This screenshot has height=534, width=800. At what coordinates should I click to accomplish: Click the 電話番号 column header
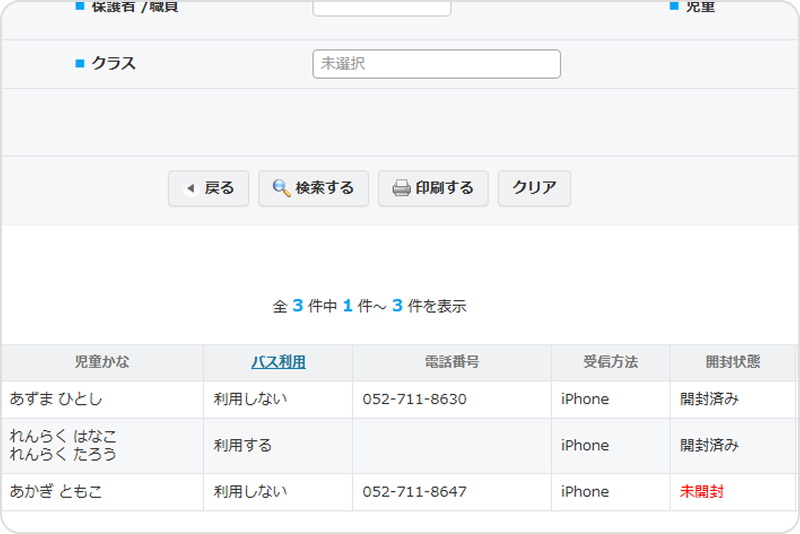(x=452, y=362)
